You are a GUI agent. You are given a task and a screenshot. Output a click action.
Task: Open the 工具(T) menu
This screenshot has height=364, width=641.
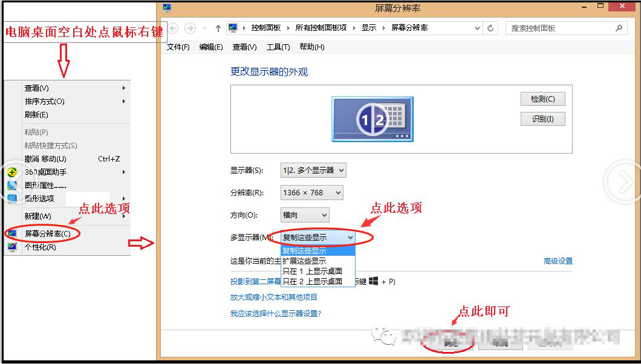coord(278,47)
